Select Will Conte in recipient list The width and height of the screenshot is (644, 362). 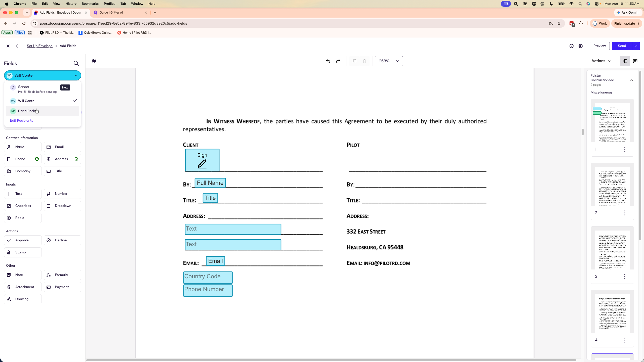pyautogui.click(x=43, y=101)
